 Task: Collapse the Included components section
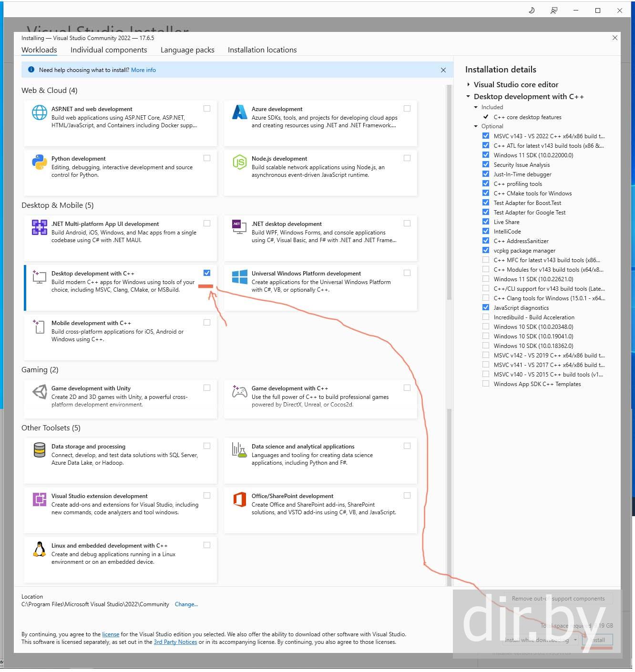point(476,107)
